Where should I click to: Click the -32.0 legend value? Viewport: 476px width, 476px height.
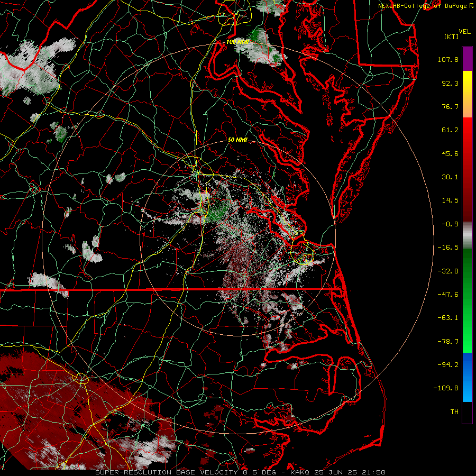click(x=448, y=271)
